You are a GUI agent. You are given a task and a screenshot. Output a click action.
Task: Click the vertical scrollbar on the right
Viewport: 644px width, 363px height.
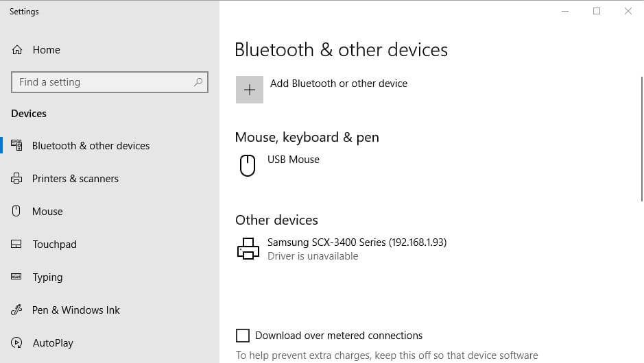[x=641, y=139]
